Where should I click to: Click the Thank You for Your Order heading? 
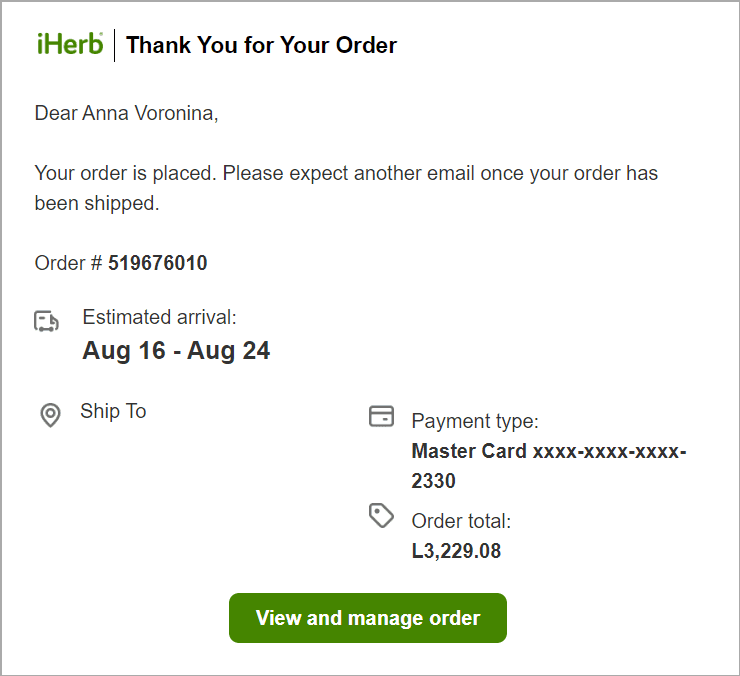click(x=261, y=45)
